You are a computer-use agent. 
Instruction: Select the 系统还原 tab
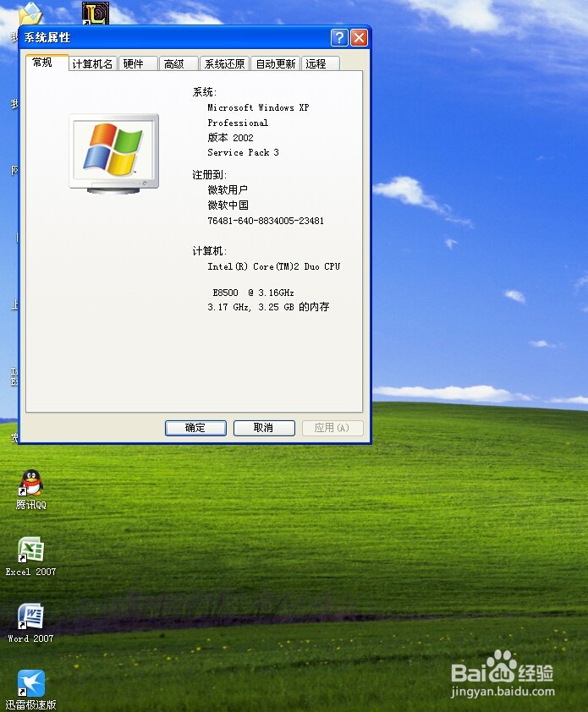[224, 64]
